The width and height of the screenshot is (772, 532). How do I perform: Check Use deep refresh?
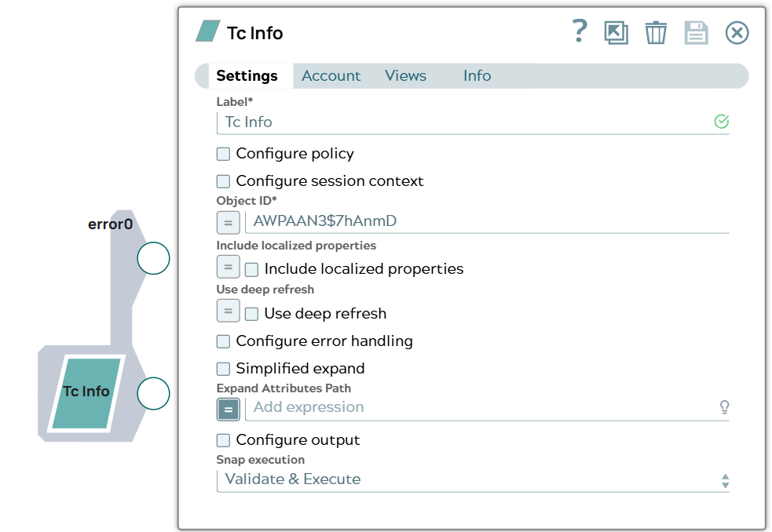pyautogui.click(x=251, y=314)
